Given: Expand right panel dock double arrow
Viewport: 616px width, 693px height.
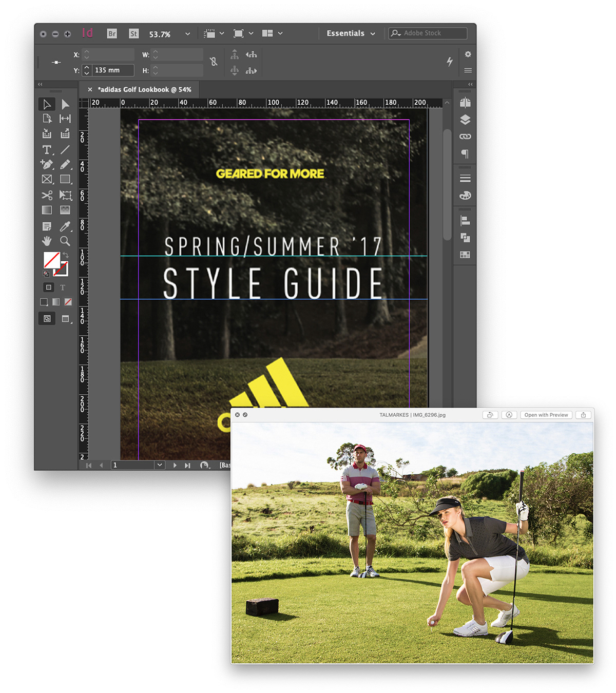Looking at the screenshot, I should 470,84.
